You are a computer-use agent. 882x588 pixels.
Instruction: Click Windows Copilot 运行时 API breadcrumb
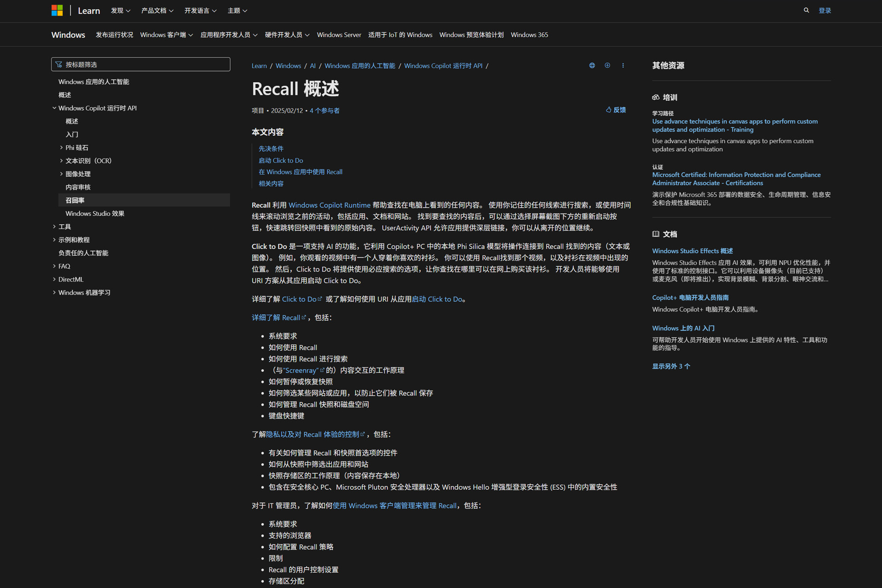443,66
